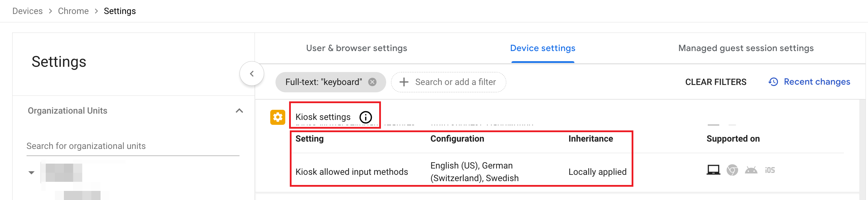Click the plus icon to add filter

[x=404, y=82]
